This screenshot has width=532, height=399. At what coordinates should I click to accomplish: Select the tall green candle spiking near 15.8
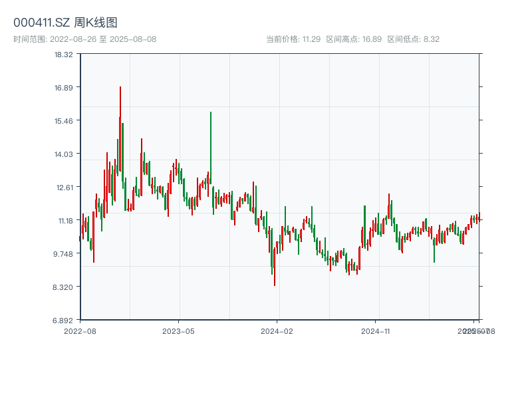tap(211, 148)
